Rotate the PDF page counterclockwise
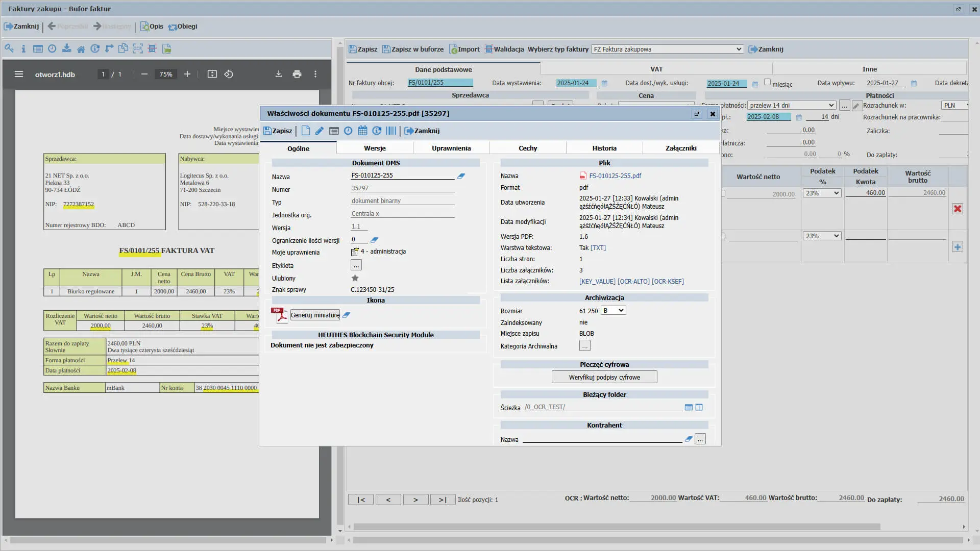Viewport: 980px width, 551px height. (229, 74)
